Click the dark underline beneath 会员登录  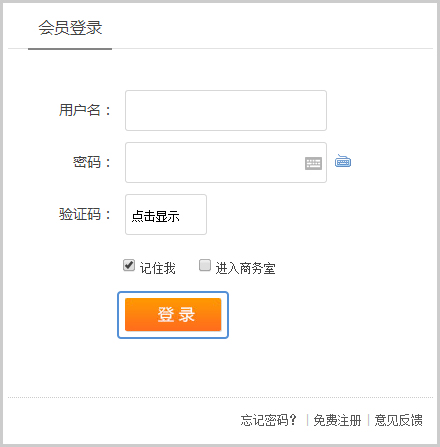pos(70,49)
